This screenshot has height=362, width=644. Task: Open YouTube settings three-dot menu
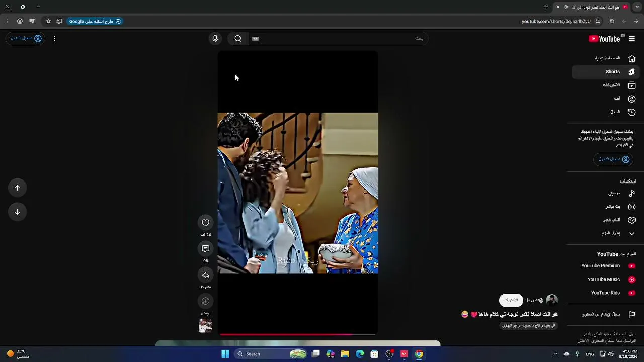[x=54, y=39]
